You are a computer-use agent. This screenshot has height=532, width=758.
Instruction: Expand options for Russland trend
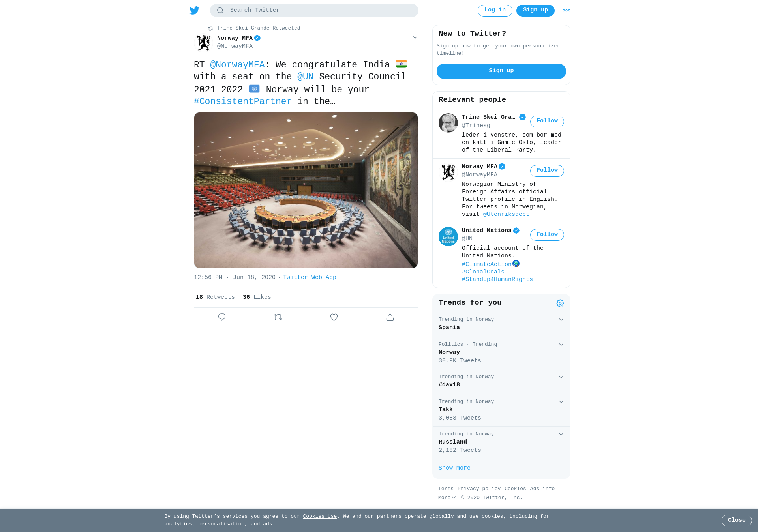(561, 434)
